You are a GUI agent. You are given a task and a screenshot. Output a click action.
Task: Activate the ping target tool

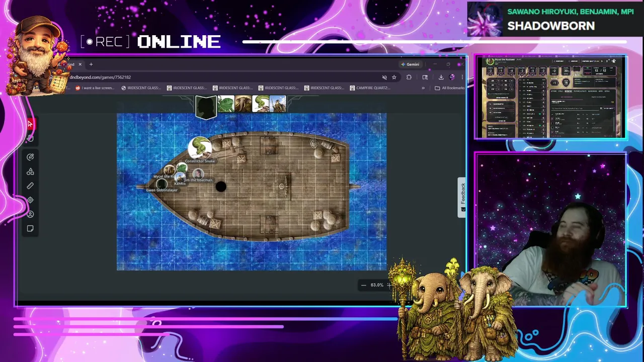click(30, 200)
